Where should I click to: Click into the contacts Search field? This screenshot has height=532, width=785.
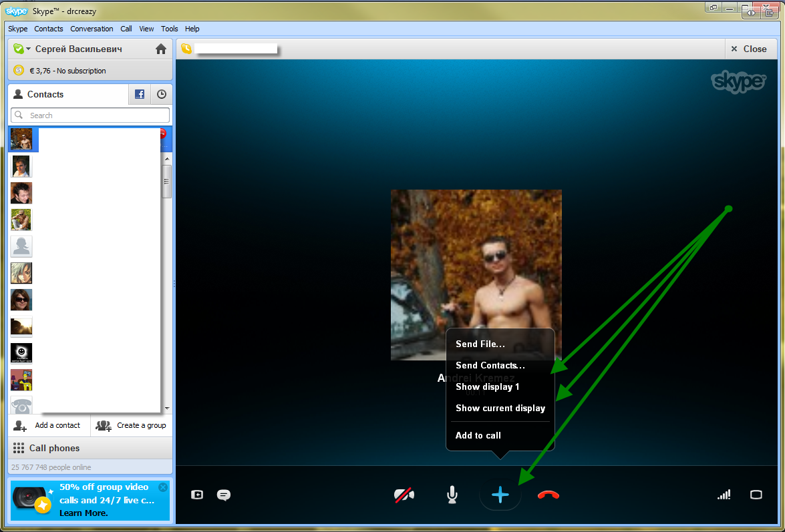click(90, 115)
